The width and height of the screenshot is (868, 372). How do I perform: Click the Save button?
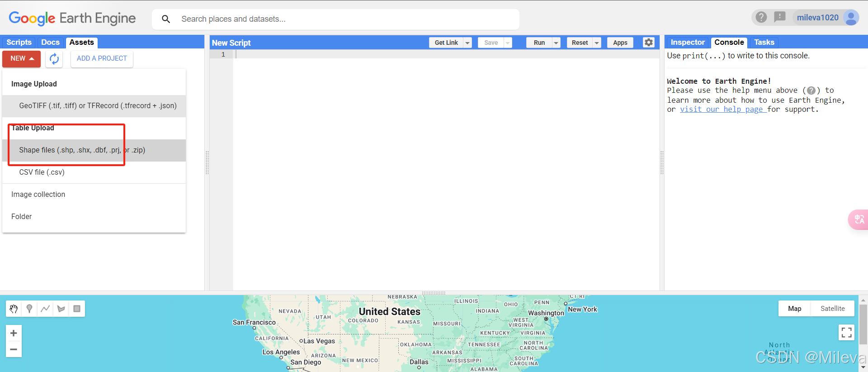pos(491,43)
